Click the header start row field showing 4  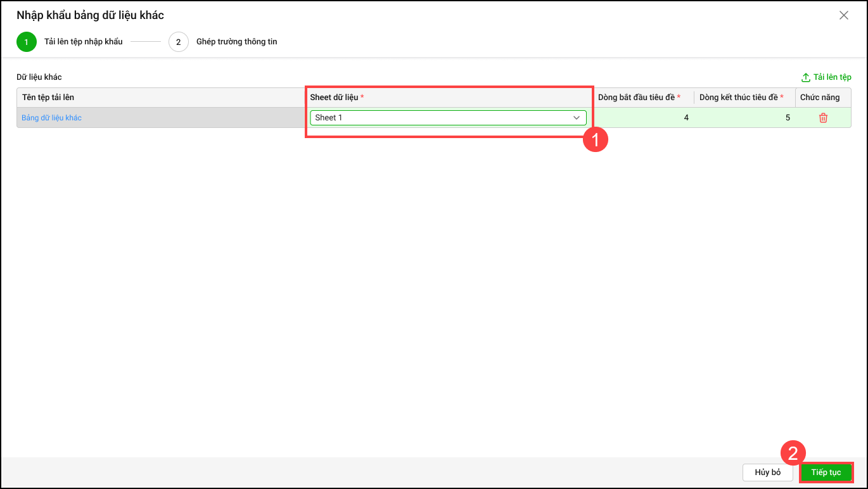(643, 118)
